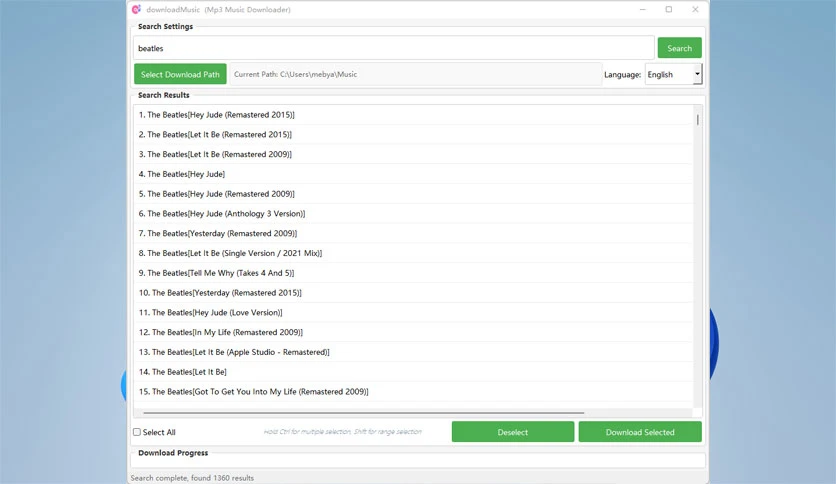Viewport: 836px width, 484px height.
Task: Click the Current Path field
Action: (415, 74)
